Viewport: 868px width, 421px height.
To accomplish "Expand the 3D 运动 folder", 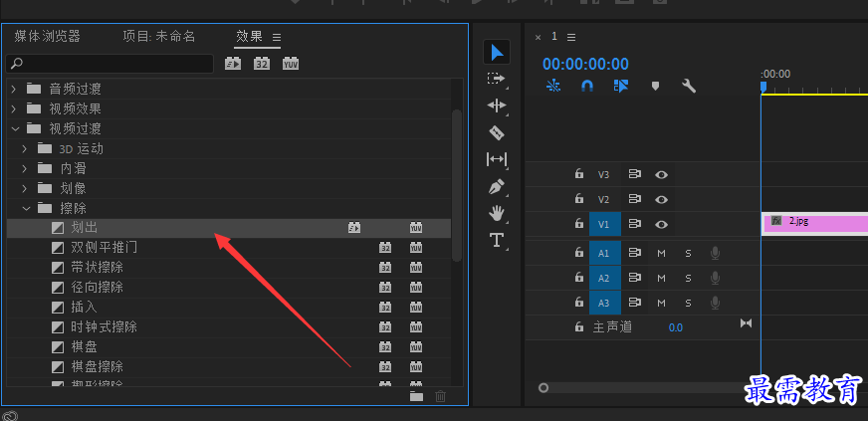I will (25, 149).
